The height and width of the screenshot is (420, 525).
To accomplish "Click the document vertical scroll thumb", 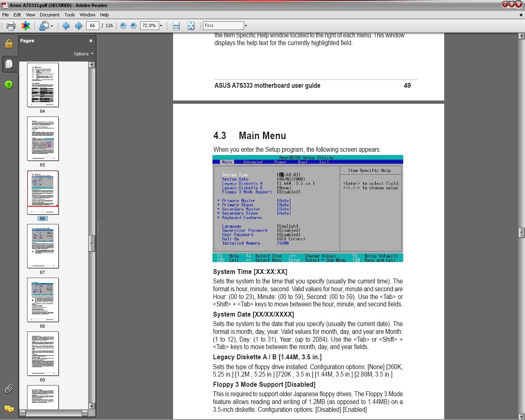I will [x=521, y=233].
